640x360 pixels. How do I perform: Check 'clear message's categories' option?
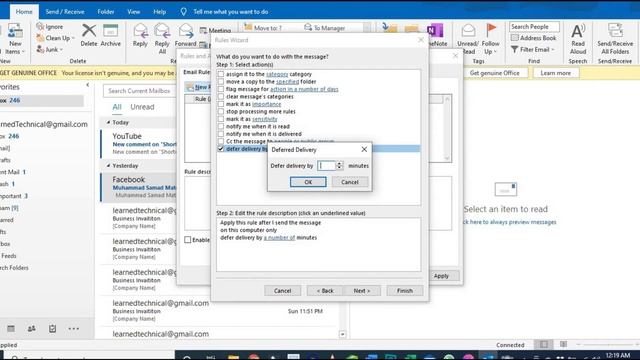click(221, 97)
